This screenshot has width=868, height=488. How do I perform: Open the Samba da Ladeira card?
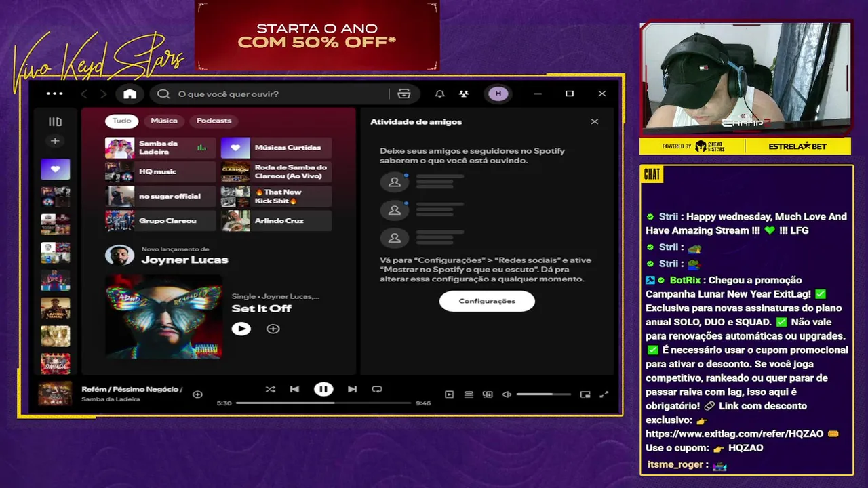click(x=160, y=147)
